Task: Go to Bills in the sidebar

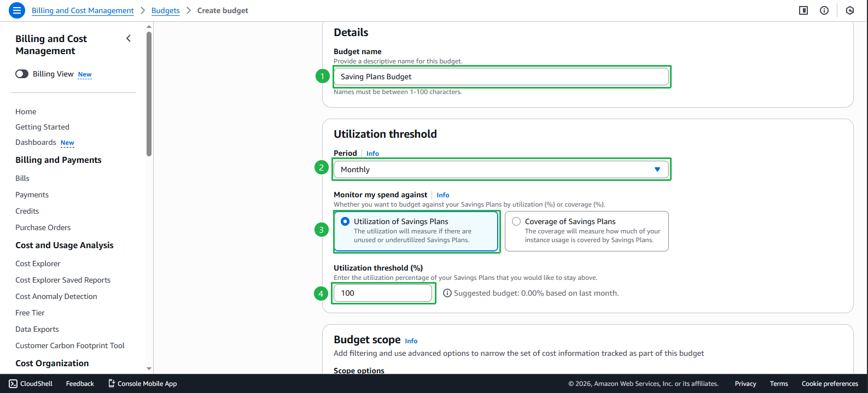Action: tap(22, 178)
